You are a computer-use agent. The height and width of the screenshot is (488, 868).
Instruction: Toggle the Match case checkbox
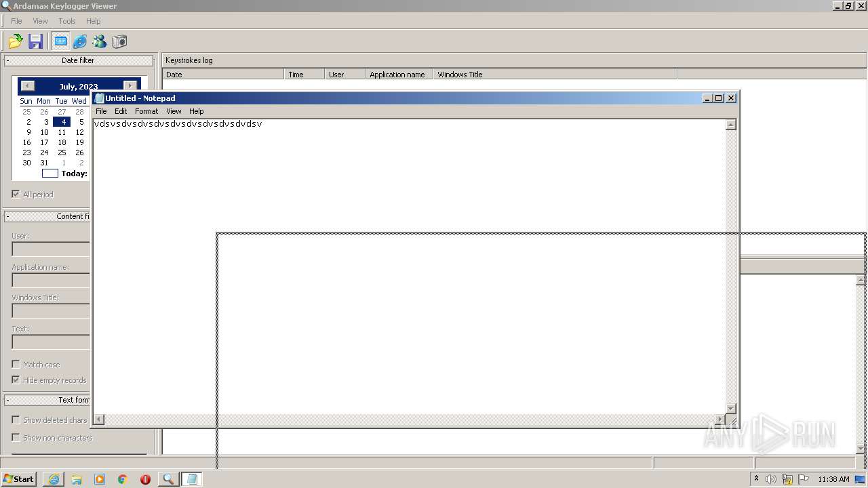click(x=16, y=365)
